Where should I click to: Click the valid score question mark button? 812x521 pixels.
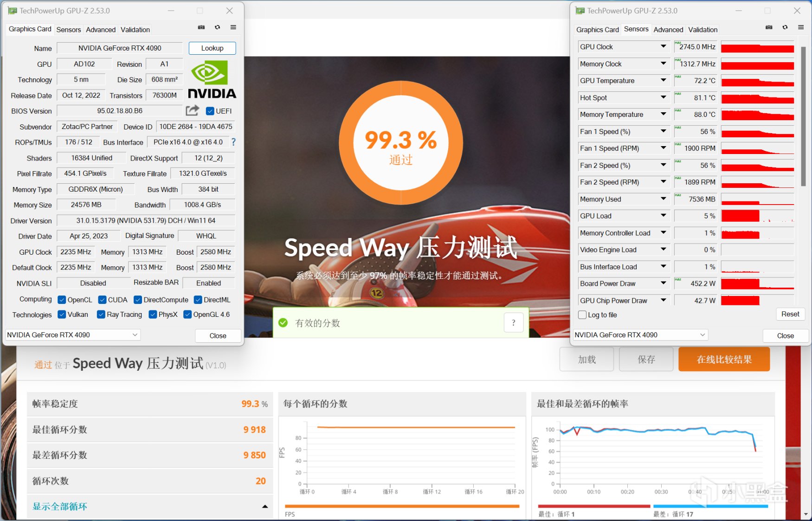point(514,322)
